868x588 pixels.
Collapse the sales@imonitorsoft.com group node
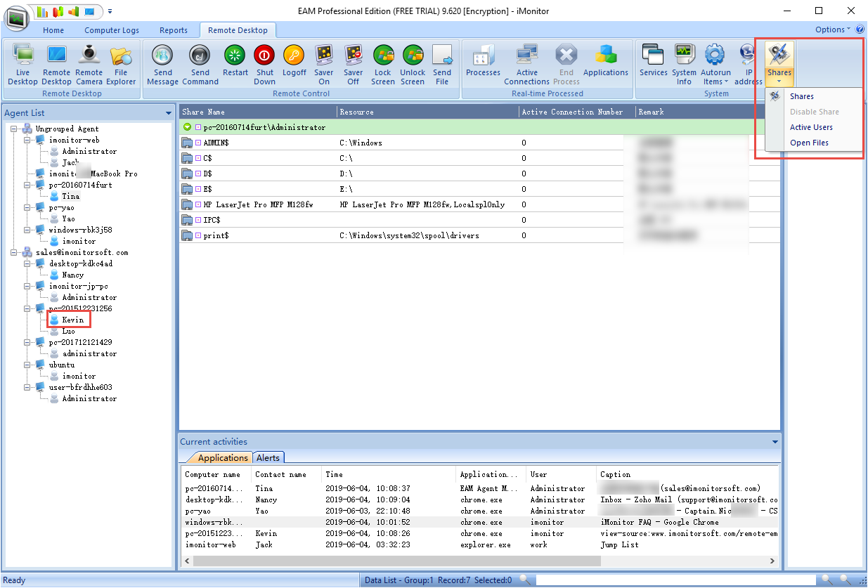(13, 252)
